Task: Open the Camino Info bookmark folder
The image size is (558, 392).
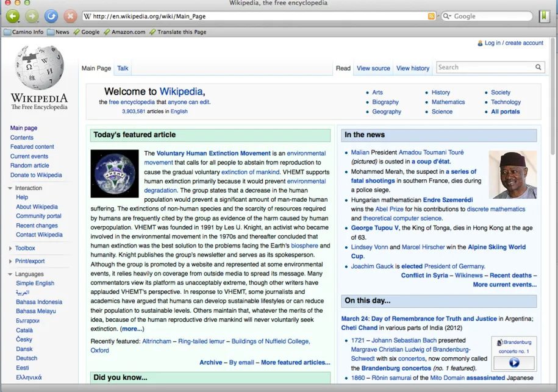Action: tap(24, 32)
